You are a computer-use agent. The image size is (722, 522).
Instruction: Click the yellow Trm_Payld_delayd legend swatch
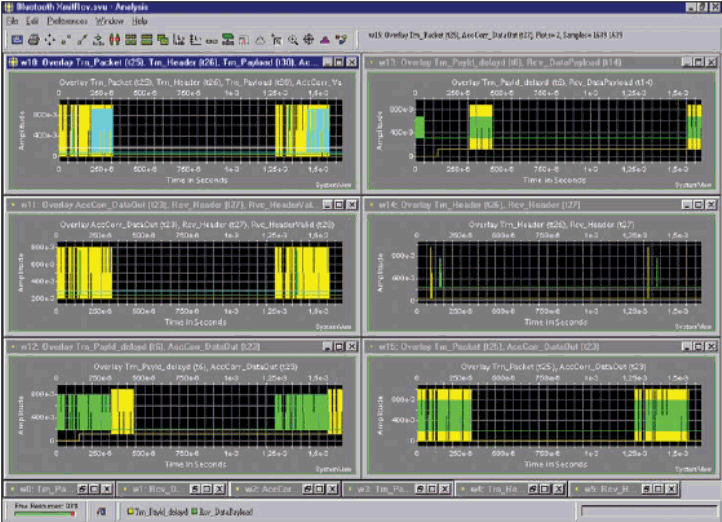[131, 511]
